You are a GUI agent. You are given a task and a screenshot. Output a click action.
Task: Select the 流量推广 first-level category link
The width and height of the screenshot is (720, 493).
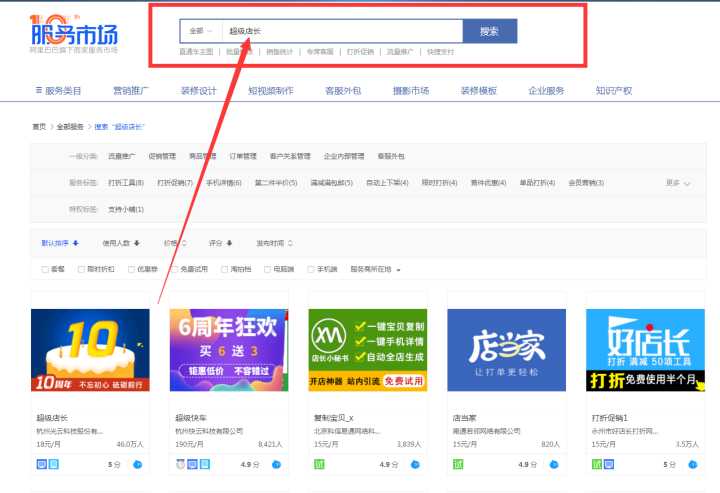click(121, 157)
